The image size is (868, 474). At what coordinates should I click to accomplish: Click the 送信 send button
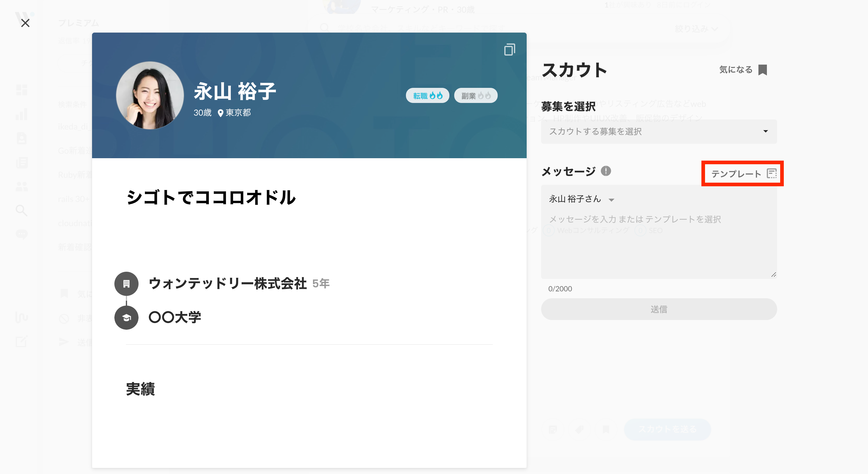pos(659,309)
